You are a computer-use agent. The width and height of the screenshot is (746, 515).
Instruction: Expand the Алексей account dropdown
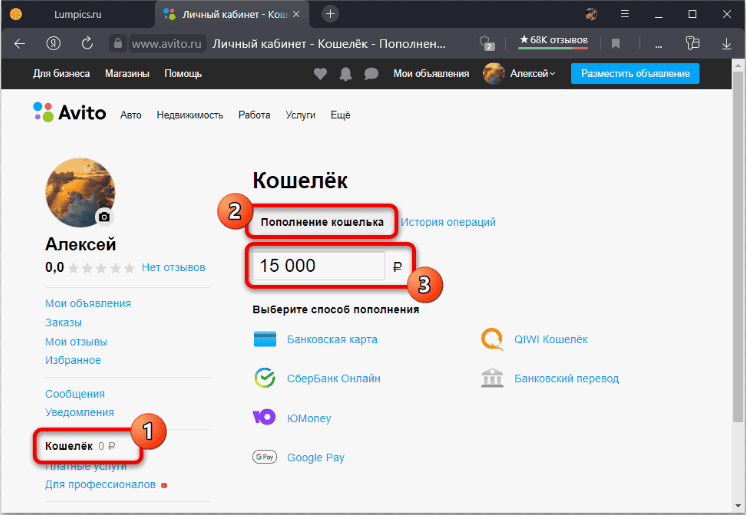(532, 74)
